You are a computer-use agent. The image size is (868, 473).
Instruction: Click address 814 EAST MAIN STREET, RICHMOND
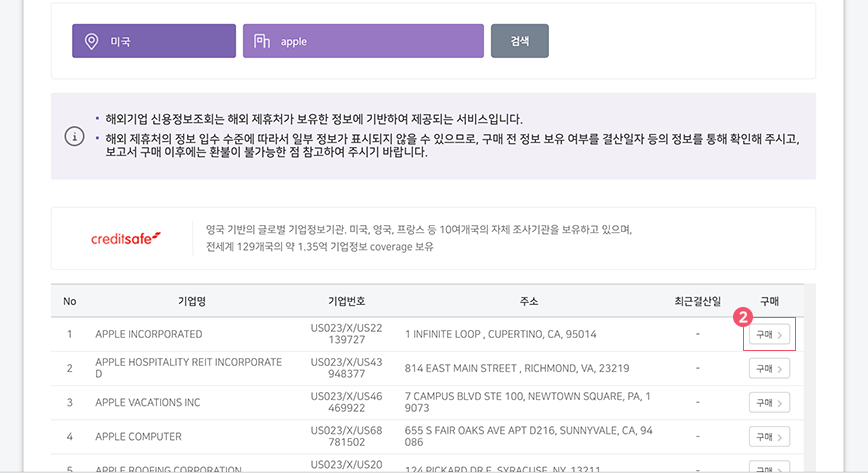(x=517, y=368)
